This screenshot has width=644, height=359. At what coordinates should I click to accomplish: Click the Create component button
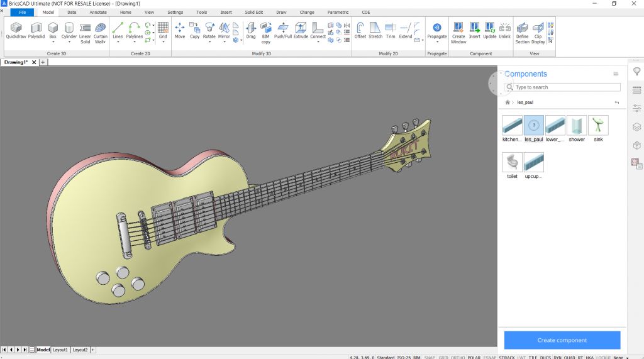562,340
